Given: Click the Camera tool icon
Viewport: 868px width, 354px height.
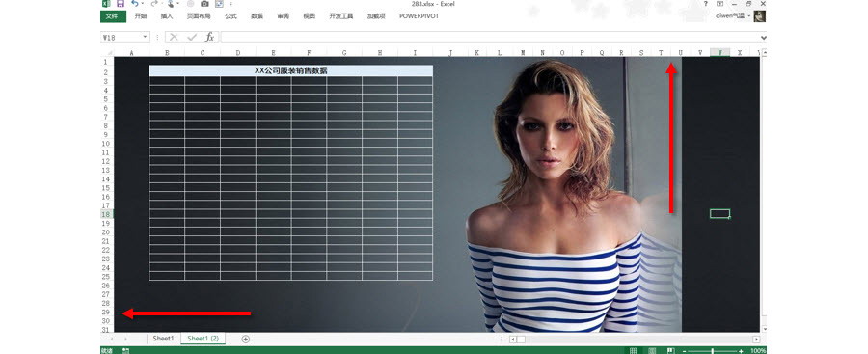Looking at the screenshot, I should 204,3.
